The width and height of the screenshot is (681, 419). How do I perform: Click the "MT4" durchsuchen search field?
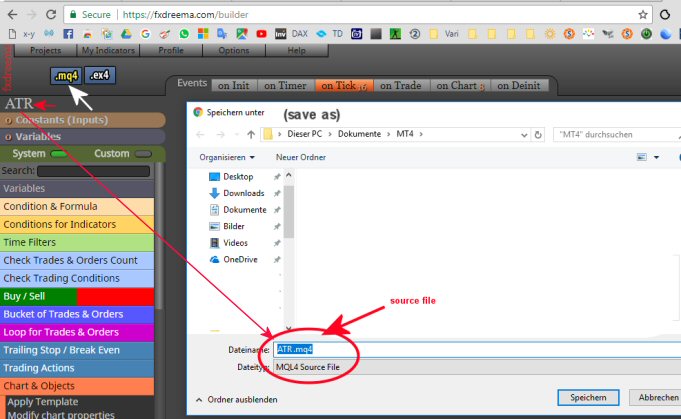coord(617,135)
